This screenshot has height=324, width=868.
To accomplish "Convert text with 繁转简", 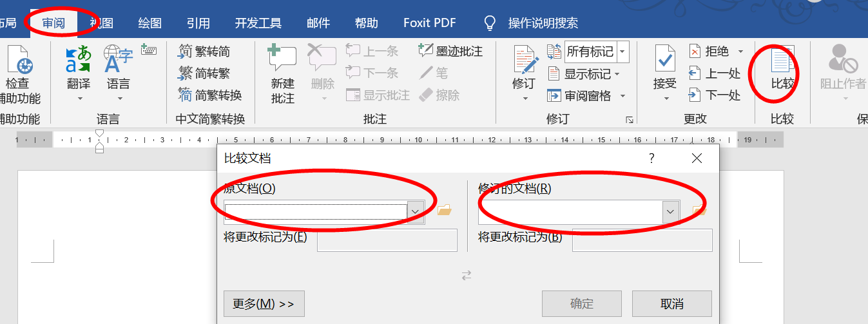I will pyautogui.click(x=204, y=51).
